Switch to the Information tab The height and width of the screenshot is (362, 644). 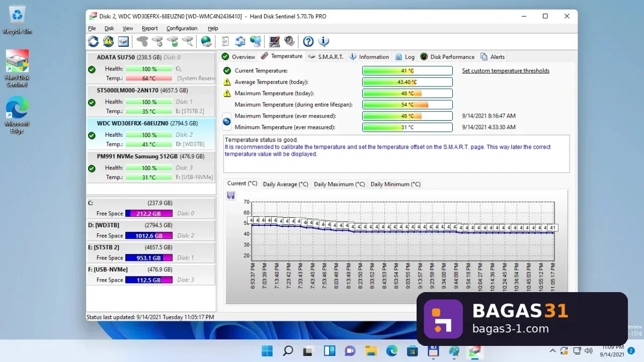tap(369, 57)
